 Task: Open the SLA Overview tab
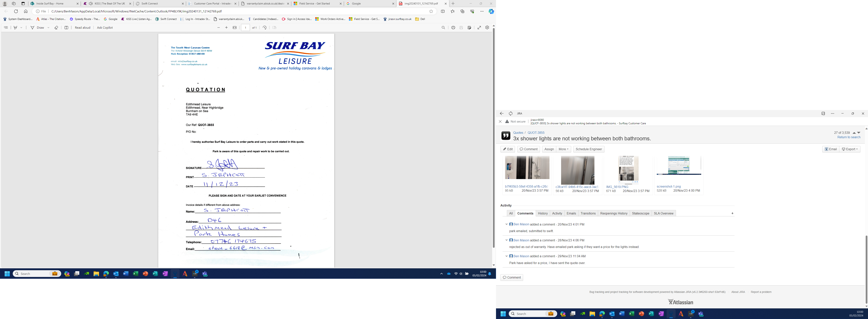point(663,213)
